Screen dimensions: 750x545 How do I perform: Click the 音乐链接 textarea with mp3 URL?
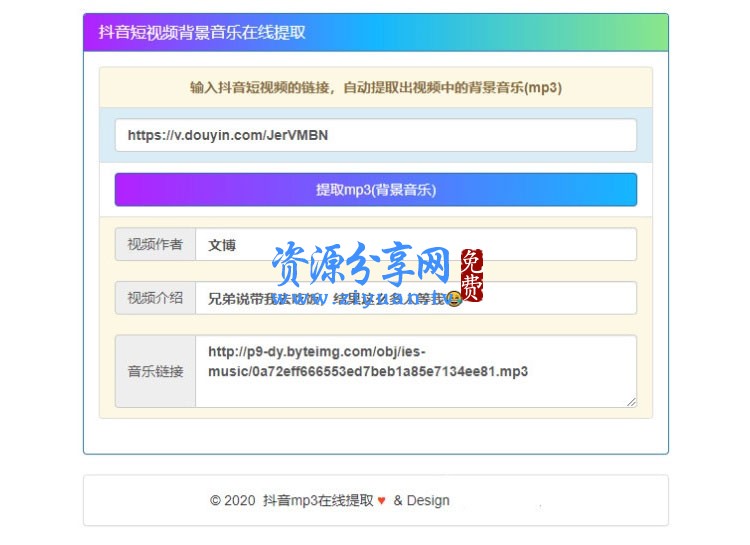coord(416,371)
